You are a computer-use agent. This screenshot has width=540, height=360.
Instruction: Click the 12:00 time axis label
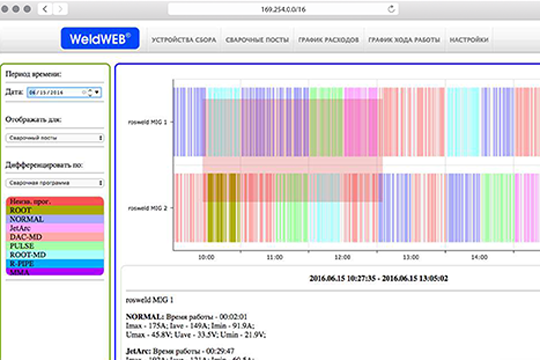coord(342,257)
